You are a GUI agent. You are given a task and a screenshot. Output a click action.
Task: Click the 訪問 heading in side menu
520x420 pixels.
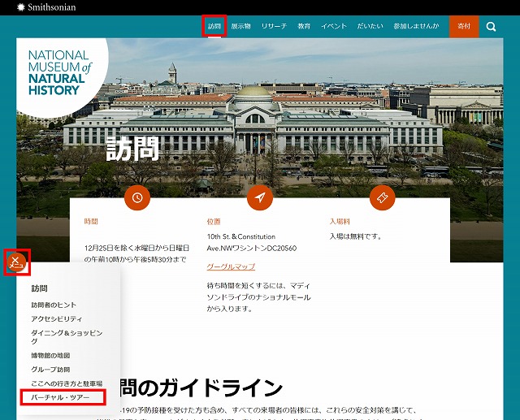(40, 288)
